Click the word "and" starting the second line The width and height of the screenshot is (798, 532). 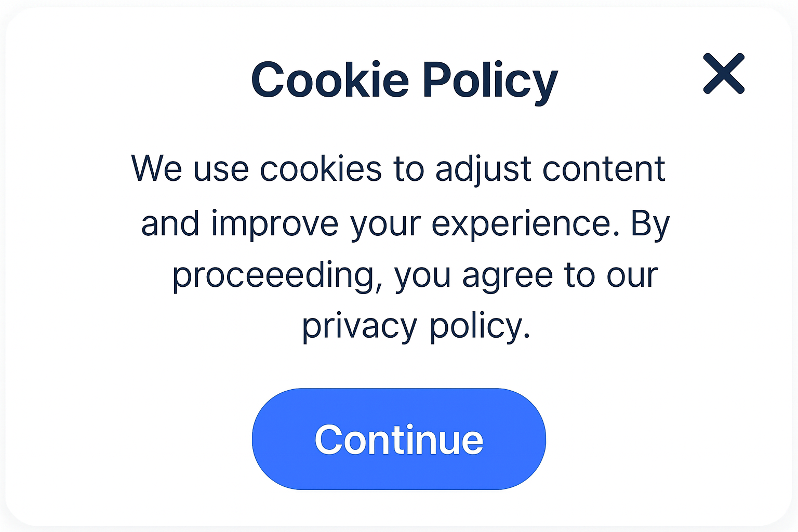(x=170, y=223)
